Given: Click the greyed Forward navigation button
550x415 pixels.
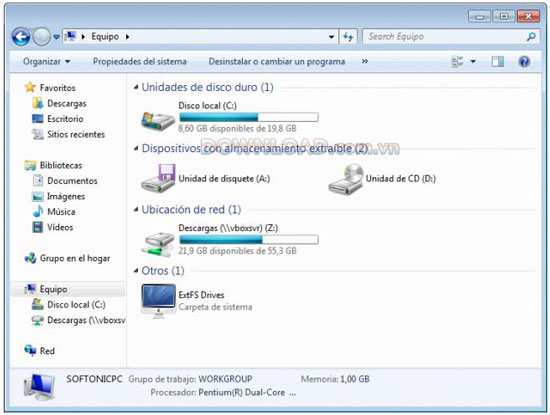Looking at the screenshot, I should tap(42, 36).
